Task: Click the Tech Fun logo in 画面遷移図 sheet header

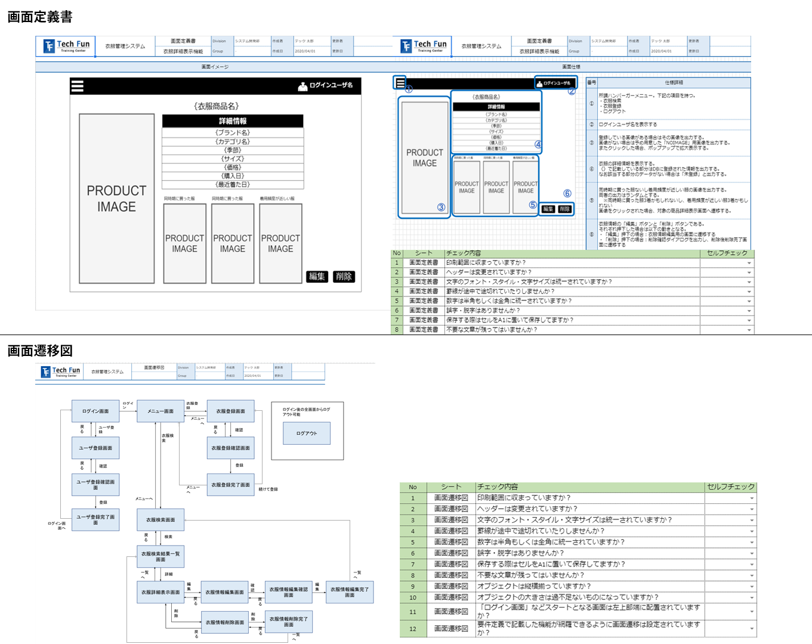Action: tap(60, 371)
